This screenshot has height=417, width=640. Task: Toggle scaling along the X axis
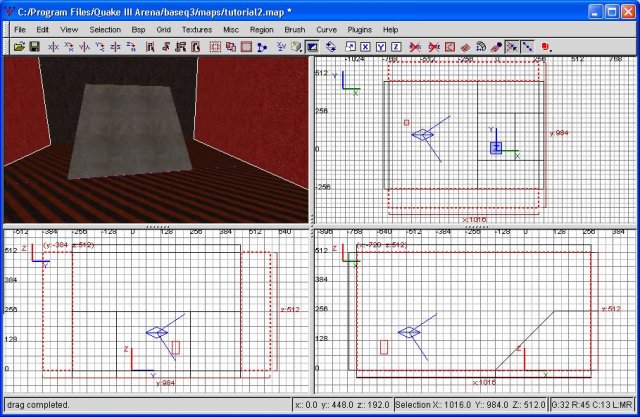tap(365, 47)
